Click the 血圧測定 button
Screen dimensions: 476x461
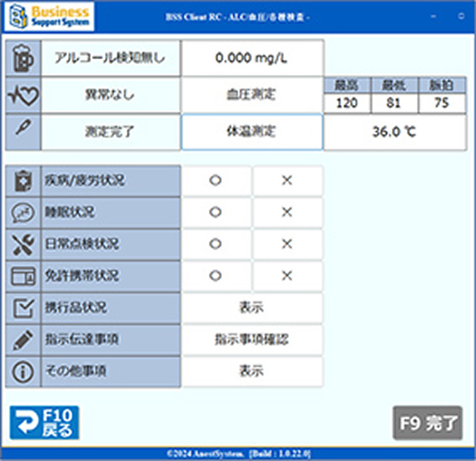coord(252,95)
